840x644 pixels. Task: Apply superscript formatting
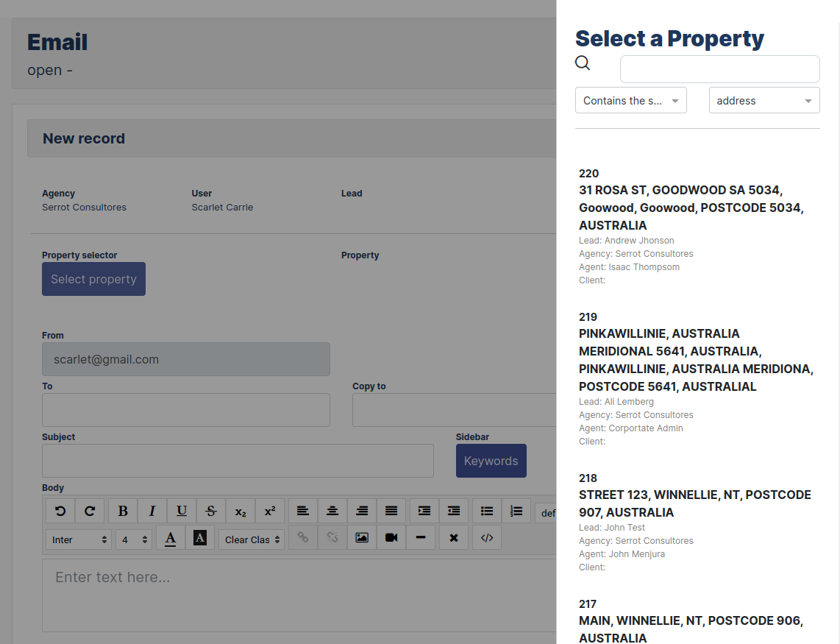coord(269,511)
